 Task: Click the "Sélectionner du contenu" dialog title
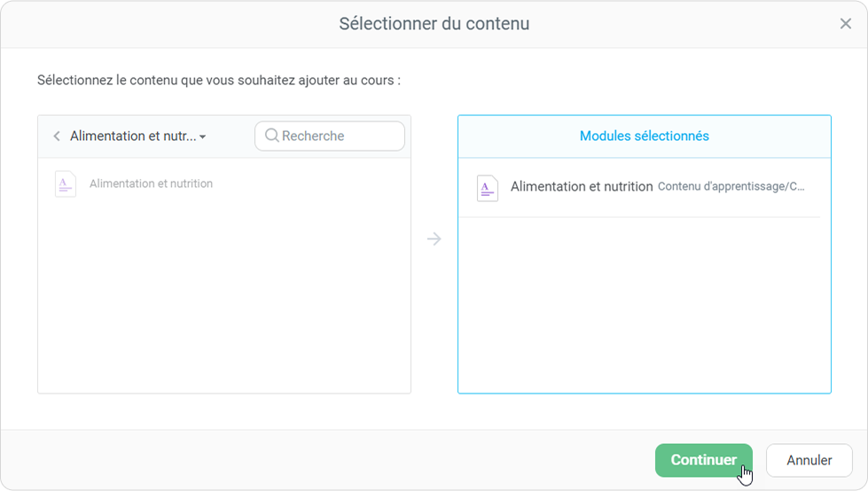[434, 24]
